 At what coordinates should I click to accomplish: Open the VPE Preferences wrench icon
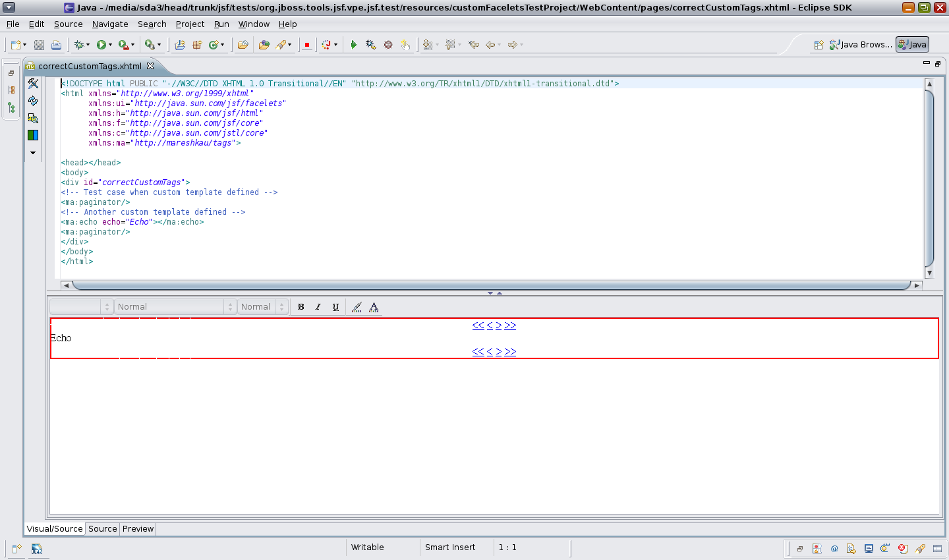click(x=33, y=84)
